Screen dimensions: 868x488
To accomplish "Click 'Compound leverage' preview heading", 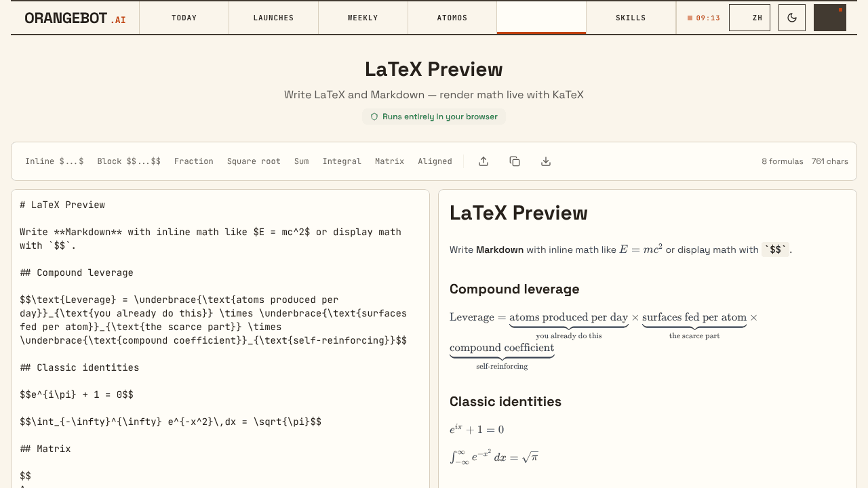I will [514, 289].
